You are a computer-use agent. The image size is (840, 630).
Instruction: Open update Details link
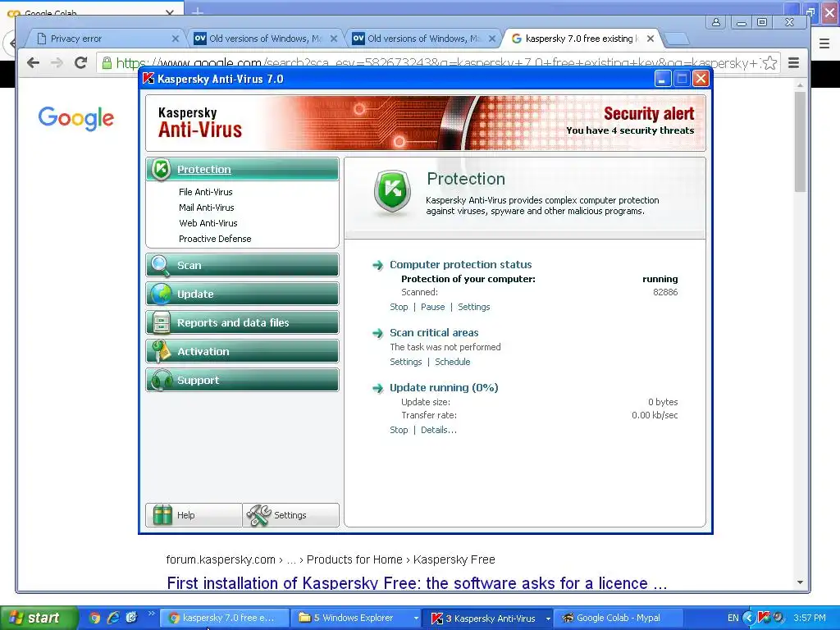(x=439, y=430)
